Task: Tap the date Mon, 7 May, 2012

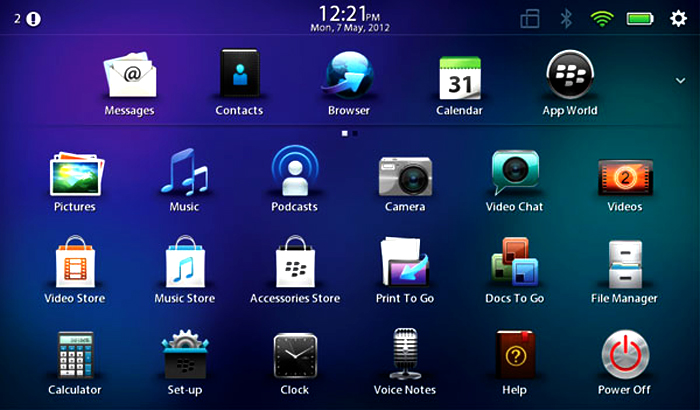Action: coord(350,28)
